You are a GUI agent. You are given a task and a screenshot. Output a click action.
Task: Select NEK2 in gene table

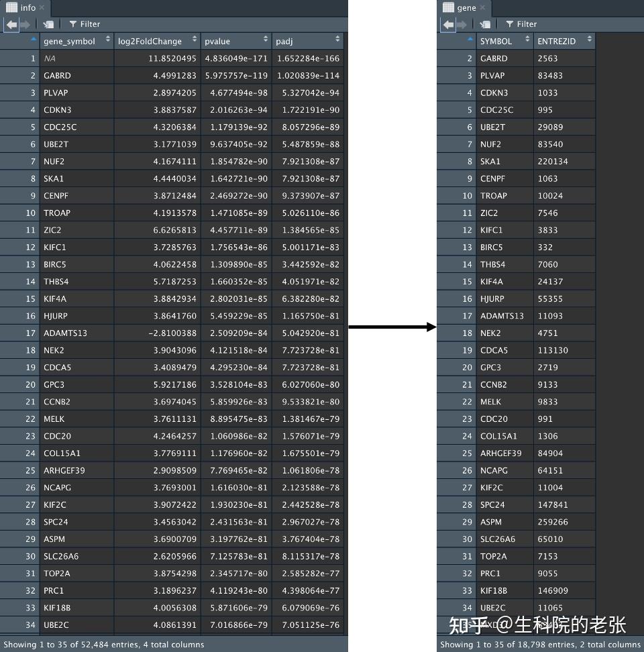pyautogui.click(x=490, y=333)
